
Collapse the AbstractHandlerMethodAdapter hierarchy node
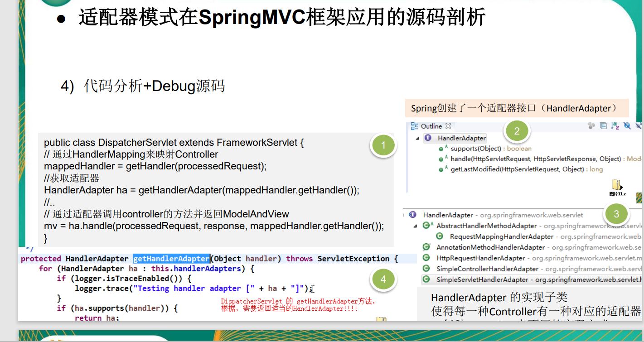416,226
